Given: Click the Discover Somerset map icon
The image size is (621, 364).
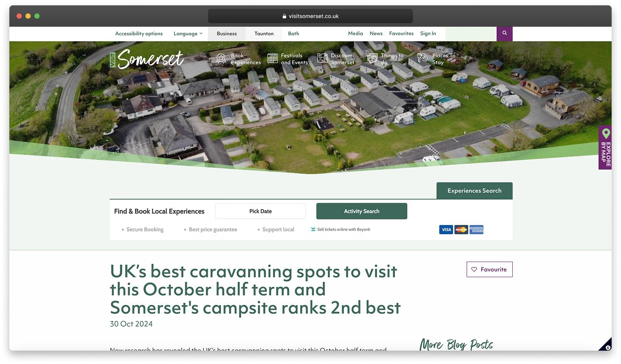Looking at the screenshot, I should (322, 59).
